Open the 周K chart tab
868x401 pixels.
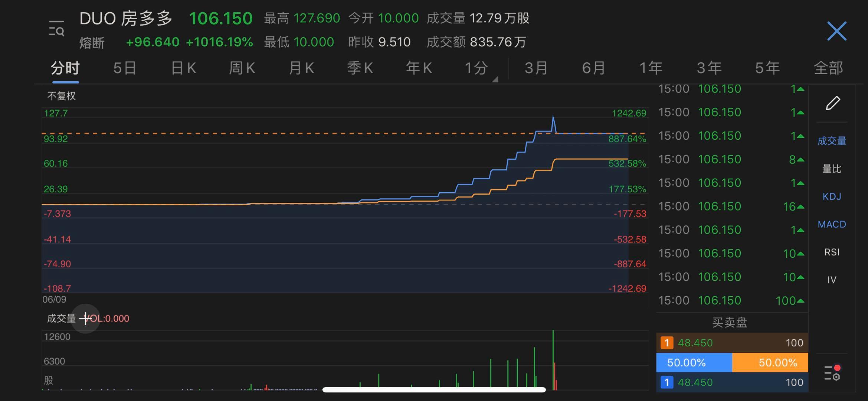[242, 68]
